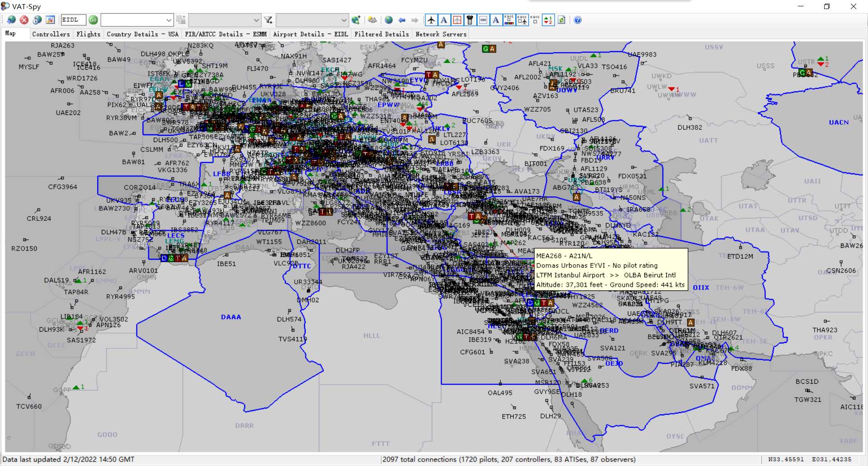Click flight label RZO150 on the map

tap(24, 248)
